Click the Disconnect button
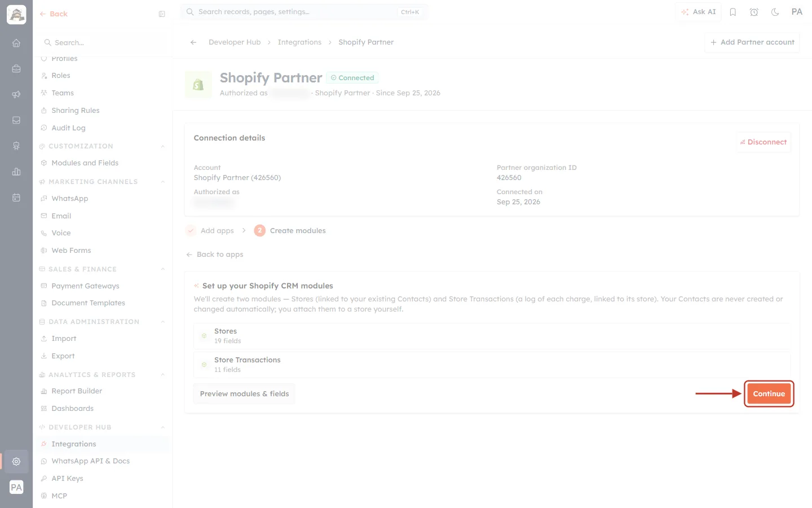The width and height of the screenshot is (812, 508). coord(764,142)
